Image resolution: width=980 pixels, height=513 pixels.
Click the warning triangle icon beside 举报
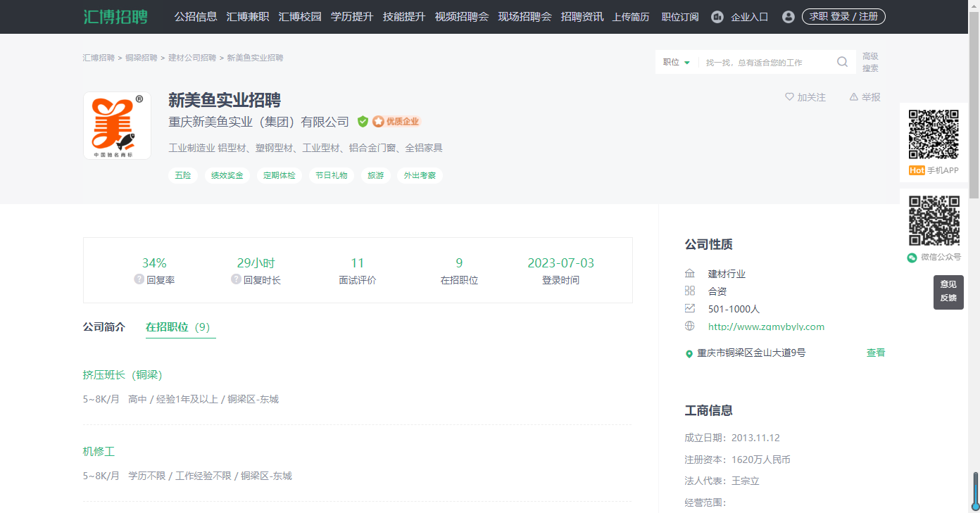[854, 97]
